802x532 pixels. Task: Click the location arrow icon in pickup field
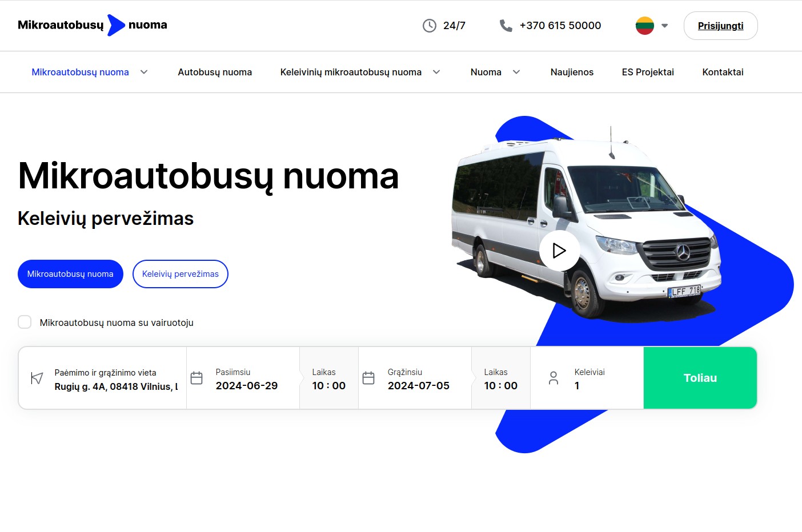[37, 378]
